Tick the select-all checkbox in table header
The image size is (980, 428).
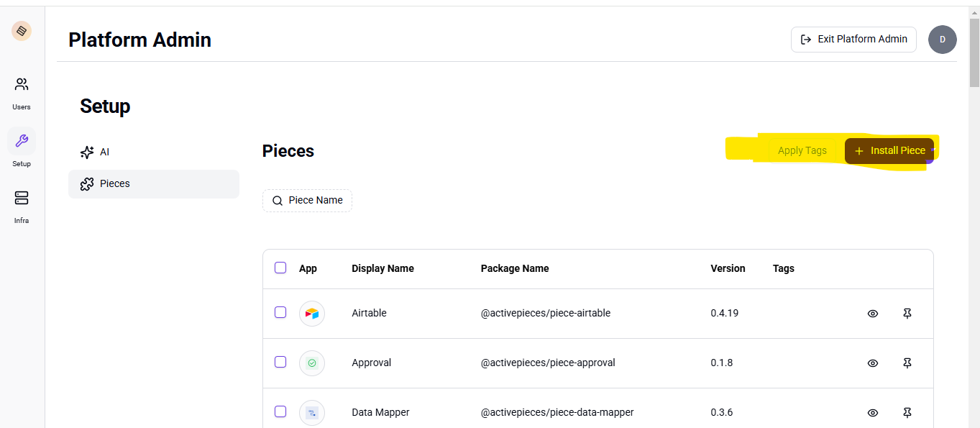click(x=280, y=268)
